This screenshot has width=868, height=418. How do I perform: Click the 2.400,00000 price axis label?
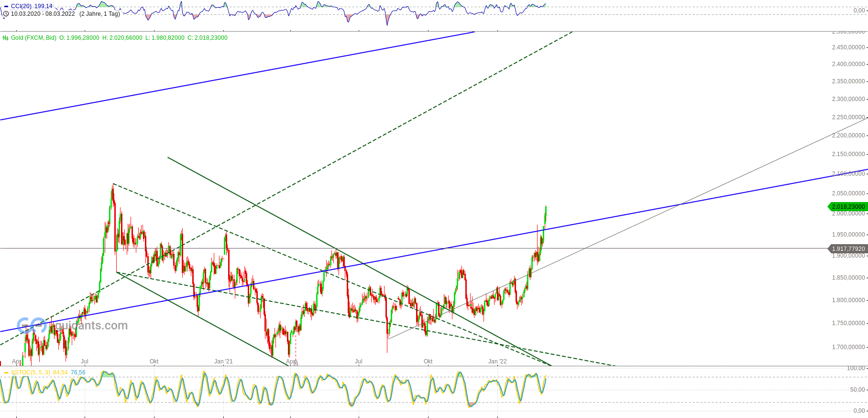848,64
